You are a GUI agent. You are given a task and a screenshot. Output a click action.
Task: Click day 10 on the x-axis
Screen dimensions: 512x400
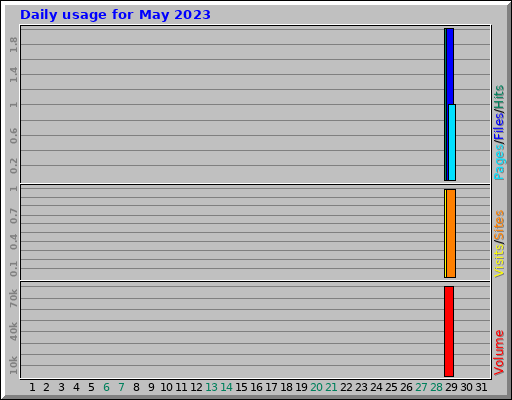click(x=166, y=387)
